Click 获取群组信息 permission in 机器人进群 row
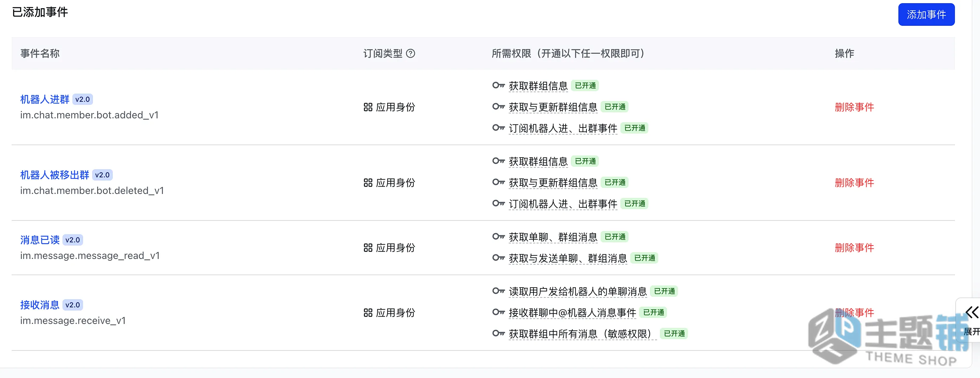 tap(538, 86)
